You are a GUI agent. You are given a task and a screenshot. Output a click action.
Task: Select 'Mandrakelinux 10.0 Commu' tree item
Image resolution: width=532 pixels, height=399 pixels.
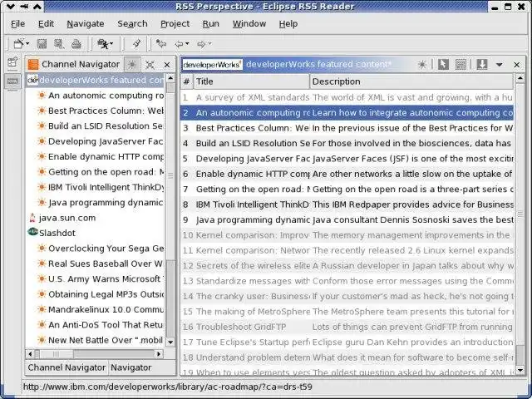point(106,309)
